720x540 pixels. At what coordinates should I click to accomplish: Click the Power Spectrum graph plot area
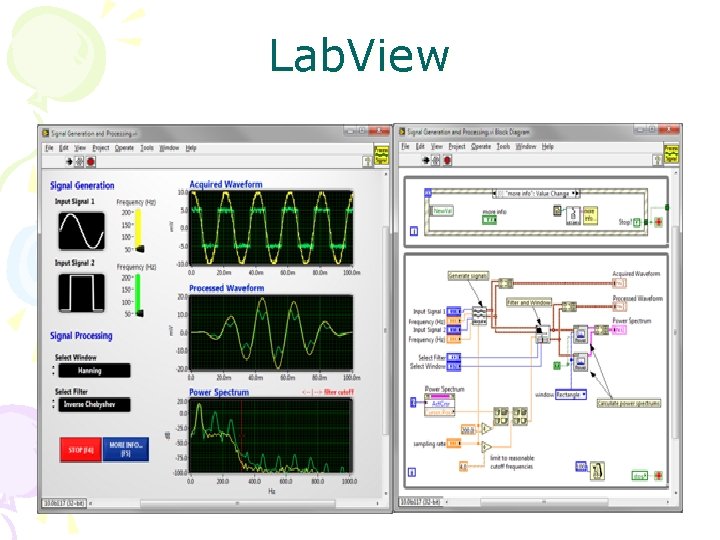point(271,436)
